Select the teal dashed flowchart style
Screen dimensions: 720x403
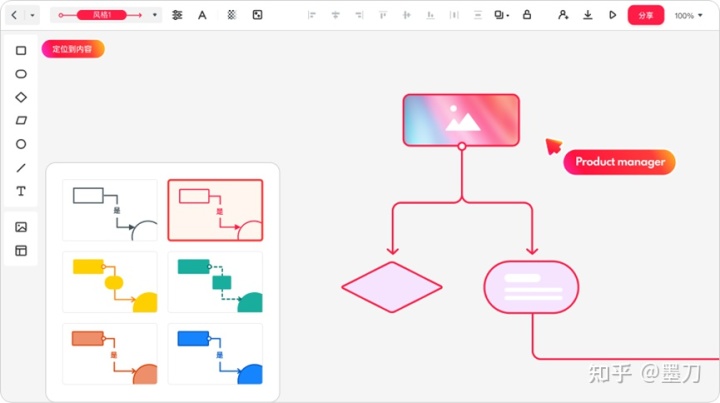pyautogui.click(x=215, y=282)
